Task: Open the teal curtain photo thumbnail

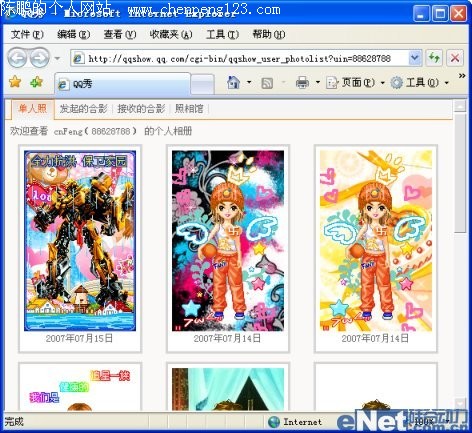Action: (228, 389)
